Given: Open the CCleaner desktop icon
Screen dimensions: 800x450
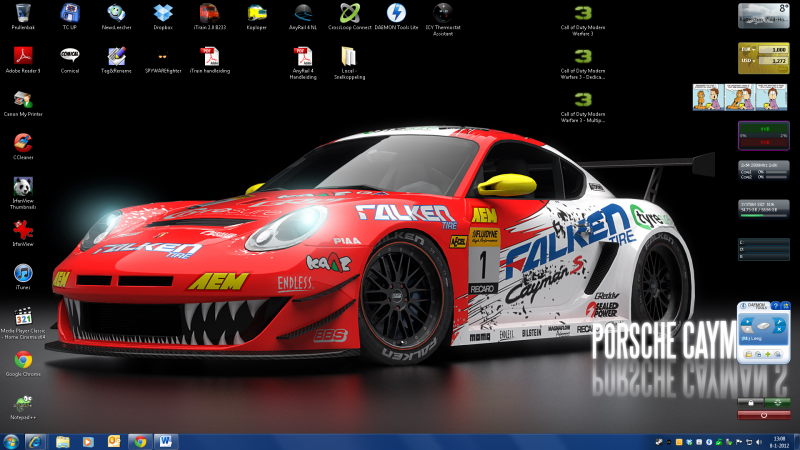Looking at the screenshot, I should click(x=23, y=146).
